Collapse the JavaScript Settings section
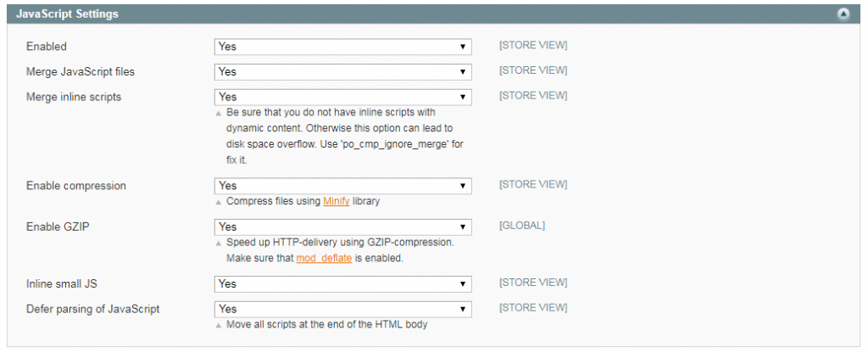The image size is (868, 353). (x=843, y=14)
